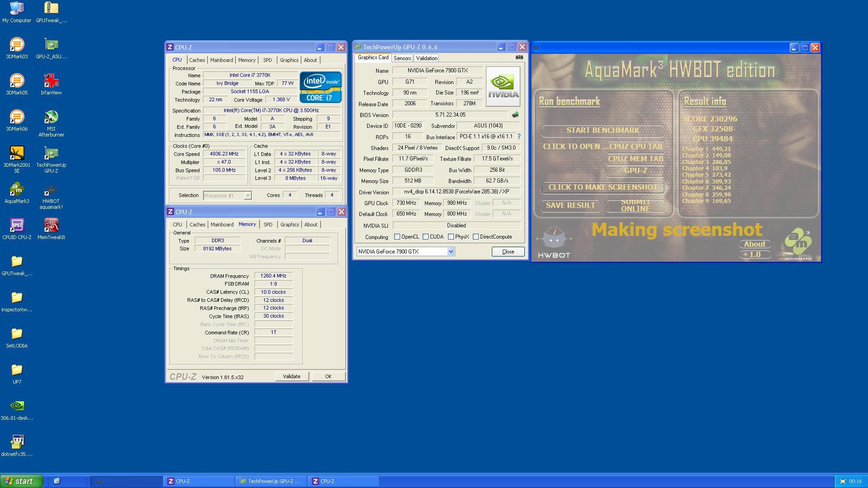Open the 3DMark03 desktop shortcut
This screenshot has width=868, height=488.
pos(17,48)
